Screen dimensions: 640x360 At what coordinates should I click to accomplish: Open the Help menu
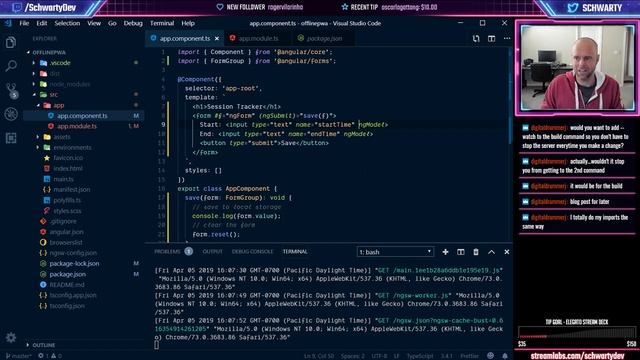(188, 23)
